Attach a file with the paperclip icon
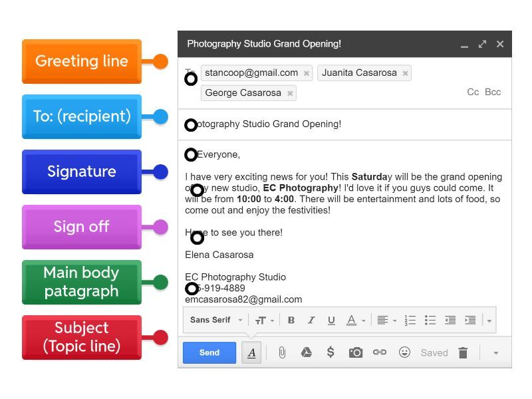This screenshot has width=532, height=399. pyautogui.click(x=282, y=352)
